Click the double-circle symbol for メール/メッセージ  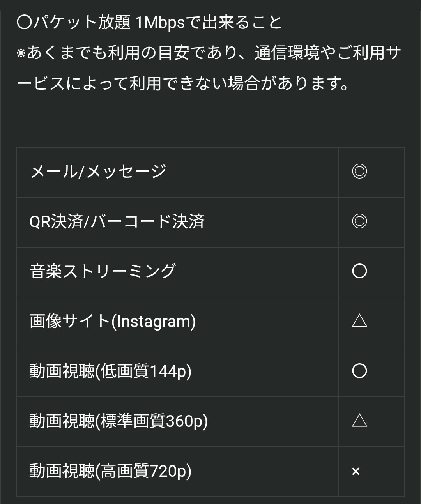click(359, 172)
